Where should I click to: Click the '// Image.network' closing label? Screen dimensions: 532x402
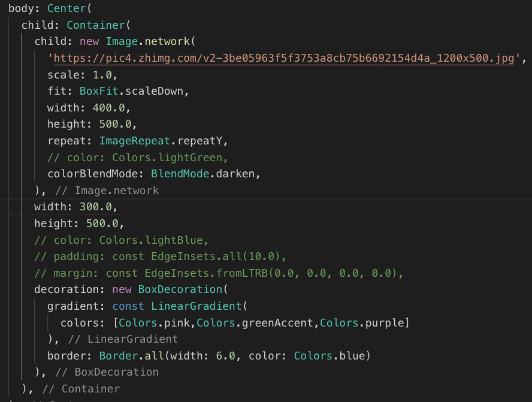(107, 191)
